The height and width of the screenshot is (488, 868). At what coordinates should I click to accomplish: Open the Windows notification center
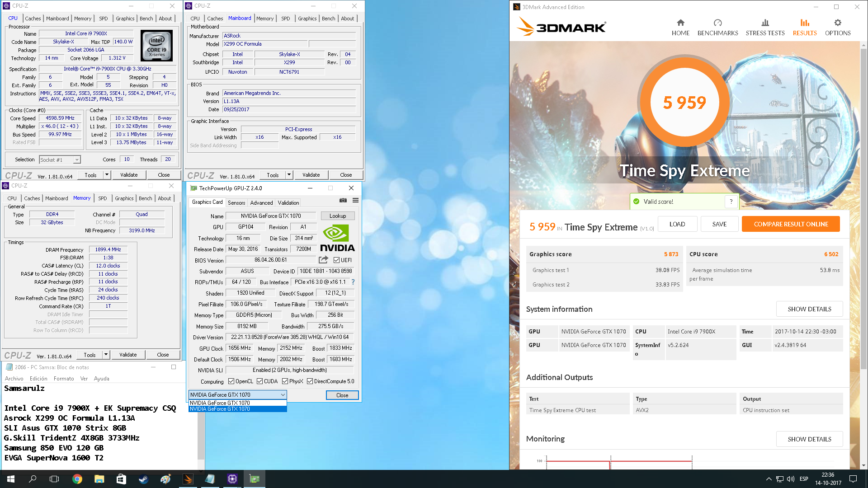[x=853, y=479]
